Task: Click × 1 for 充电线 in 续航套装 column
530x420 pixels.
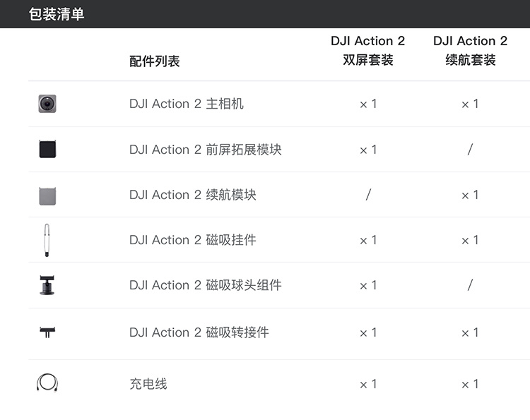Action: tap(470, 384)
